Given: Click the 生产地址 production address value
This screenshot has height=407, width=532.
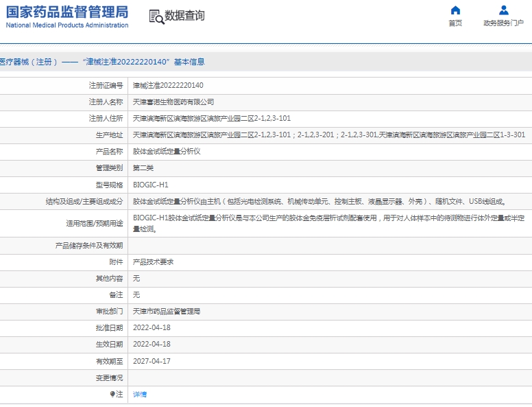Looking at the screenshot, I should (x=329, y=135).
